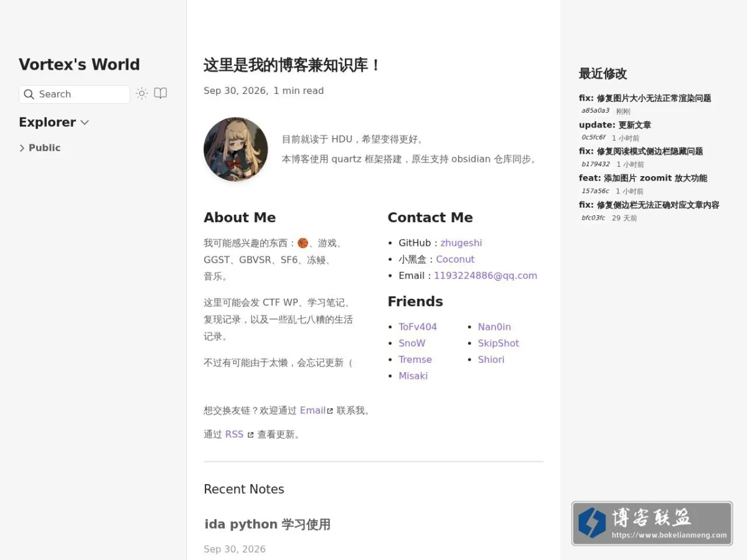Open the note 'ida python 学习使用'
747x560 pixels.
pyautogui.click(x=268, y=524)
